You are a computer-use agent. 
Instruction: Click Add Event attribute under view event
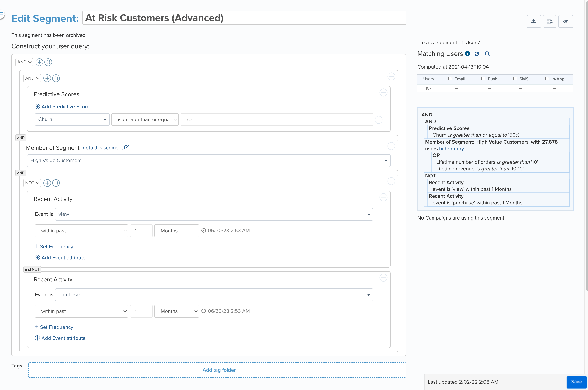tap(60, 258)
